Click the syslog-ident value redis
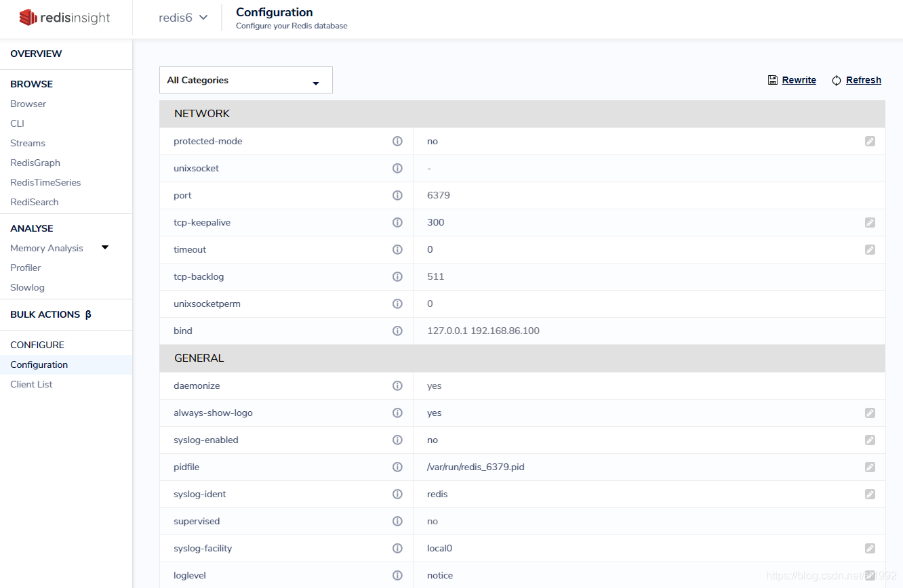The height and width of the screenshot is (588, 903). click(x=437, y=494)
